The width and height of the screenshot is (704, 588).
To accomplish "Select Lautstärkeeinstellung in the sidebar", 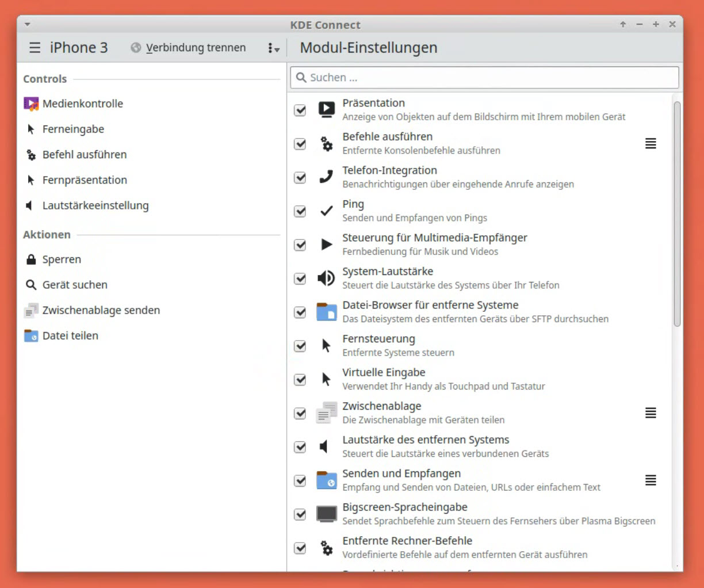I will pos(95,205).
